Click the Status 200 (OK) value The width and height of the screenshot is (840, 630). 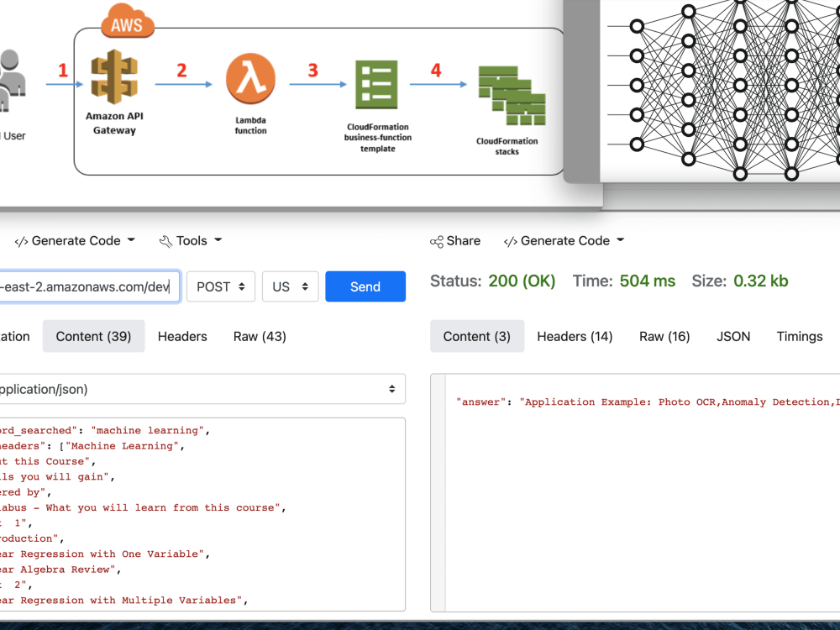tap(522, 281)
